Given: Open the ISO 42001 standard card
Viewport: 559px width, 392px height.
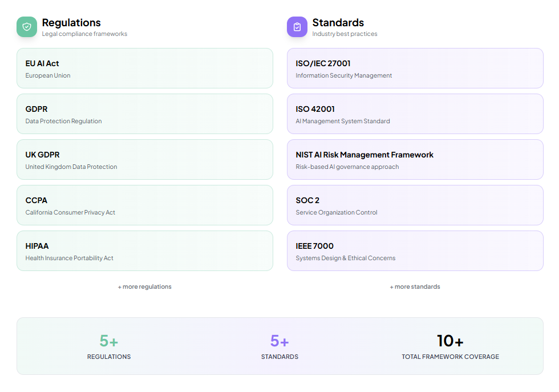Looking at the screenshot, I should pyautogui.click(x=415, y=114).
